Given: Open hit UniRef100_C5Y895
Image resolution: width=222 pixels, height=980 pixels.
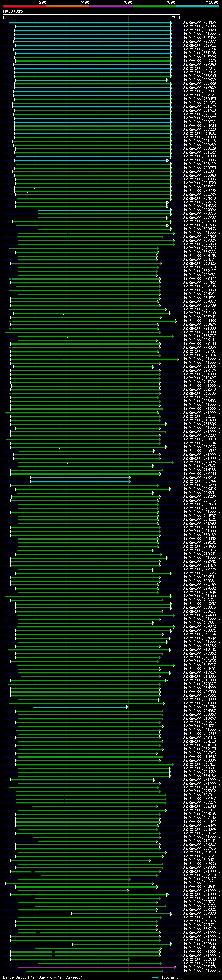Looking at the screenshot, I should pyautogui.click(x=199, y=26).
